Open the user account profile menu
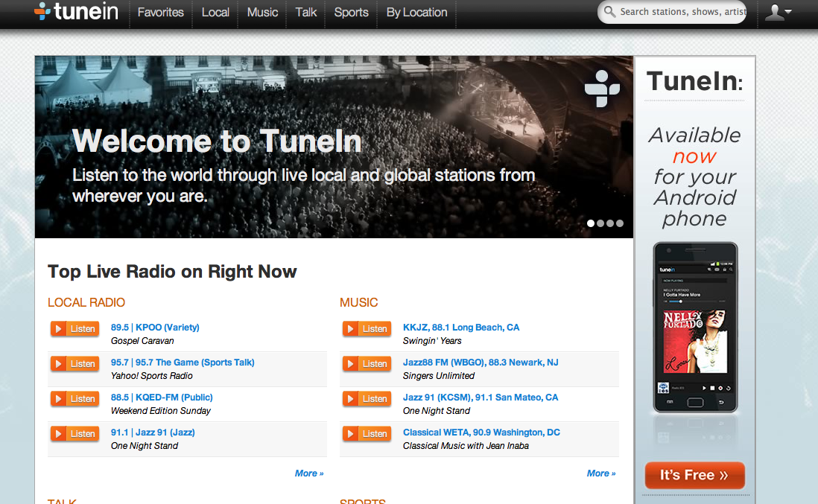Image resolution: width=818 pixels, height=504 pixels. (x=778, y=12)
